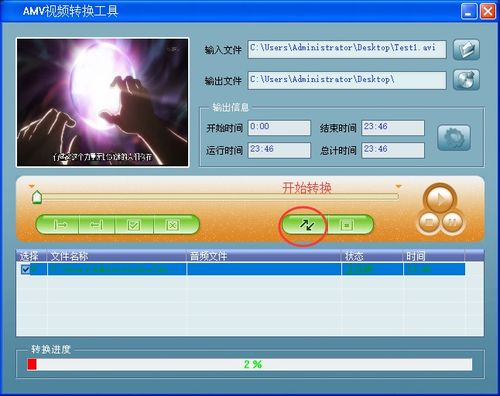Image resolution: width=500 pixels, height=396 pixels.
Task: Click the 开始时间 field showing 0:00
Action: coord(279,128)
